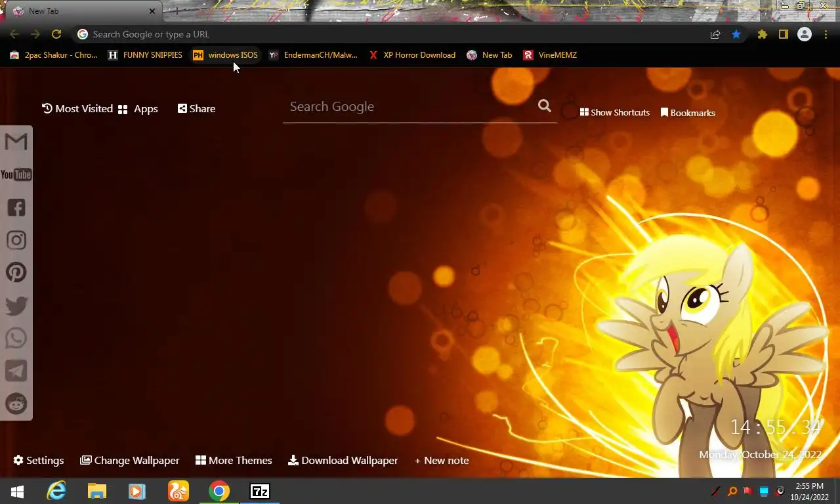This screenshot has width=840, height=504.
Task: Click the Share button
Action: tap(196, 109)
